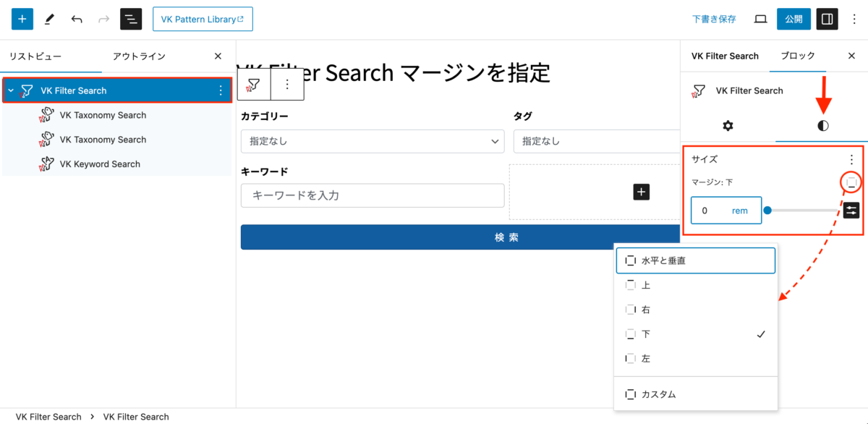Select the pencil tools icon
The image size is (868, 424).
(49, 19)
